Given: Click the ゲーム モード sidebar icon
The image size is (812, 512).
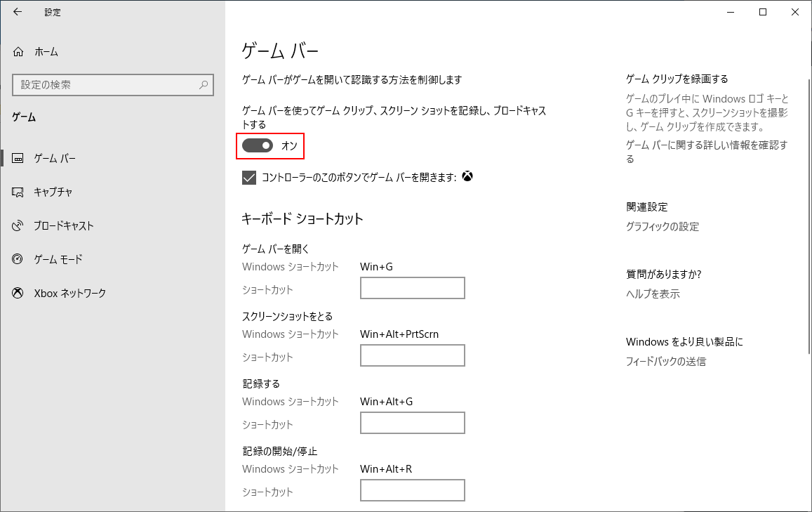Looking at the screenshot, I should (x=18, y=260).
